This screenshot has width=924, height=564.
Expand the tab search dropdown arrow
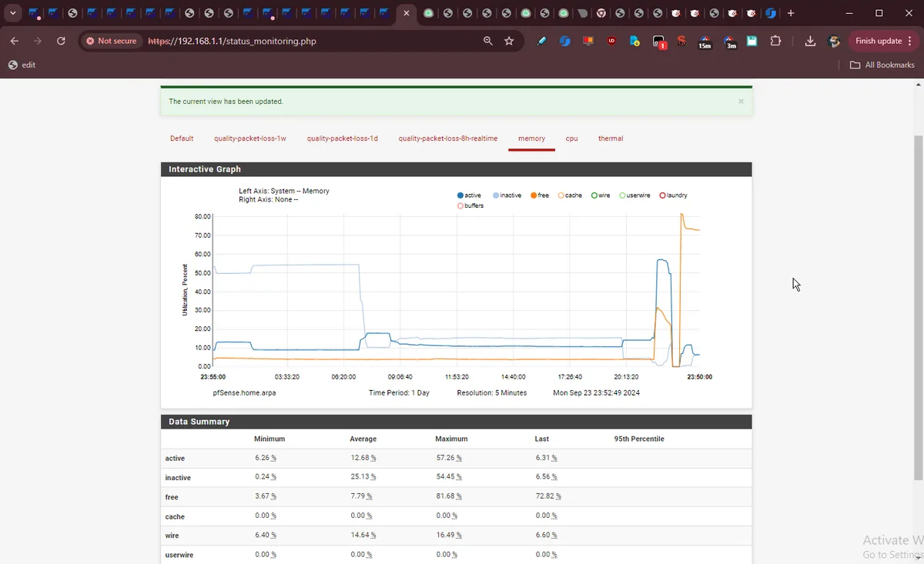point(12,13)
